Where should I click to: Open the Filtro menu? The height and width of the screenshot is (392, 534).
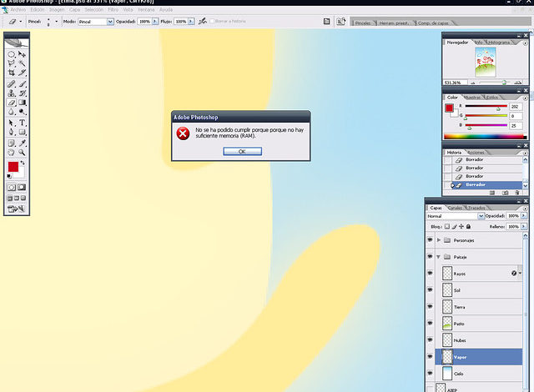(113, 10)
